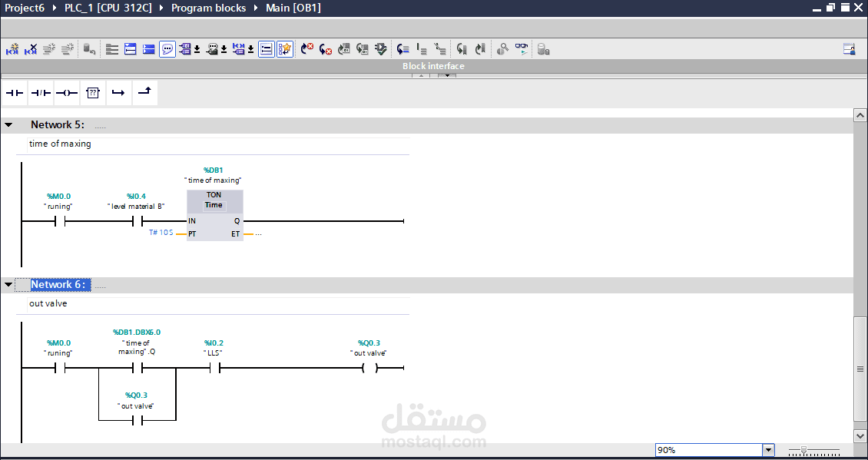This screenshot has height=460, width=868.
Task: Click update inconsistent block calls icon
Action: tap(344, 49)
